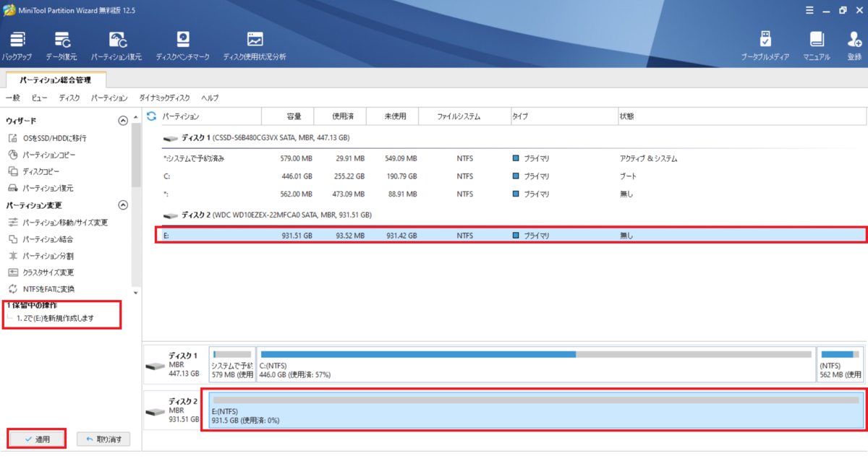
Task: Select pending operation 2で(E:)を新規作成します
Action: tap(55, 318)
